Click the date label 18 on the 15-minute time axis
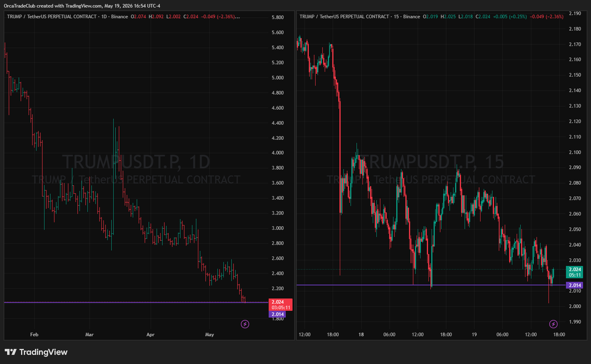Image resolution: width=591 pixels, height=364 pixels. coord(361,334)
